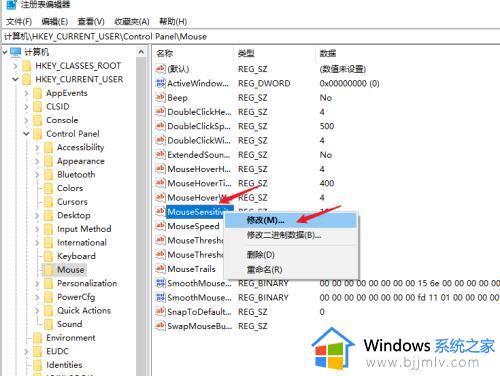Click the value data 0x00000000 (0)
This screenshot has width=500, height=376.
tap(349, 83)
